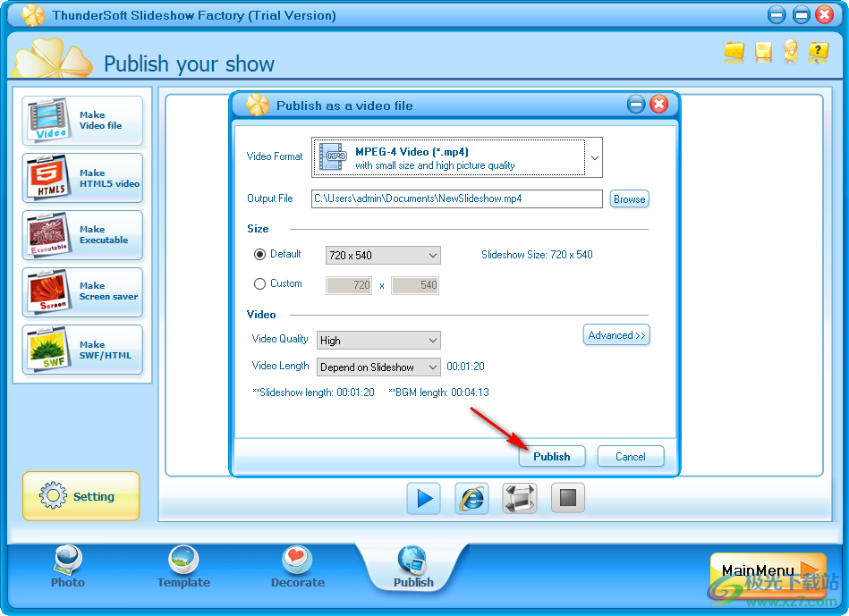849x616 pixels.
Task: Click the custom height field
Action: click(x=415, y=285)
